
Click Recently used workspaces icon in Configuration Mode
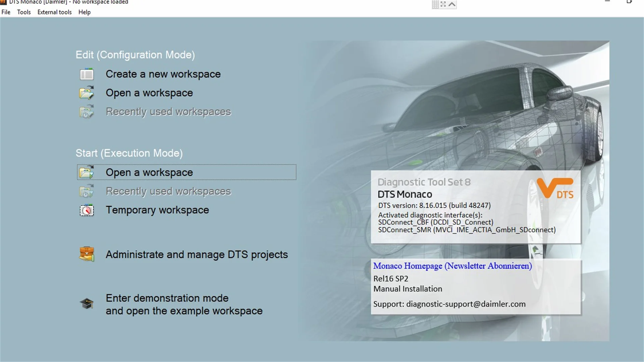pos(87,112)
